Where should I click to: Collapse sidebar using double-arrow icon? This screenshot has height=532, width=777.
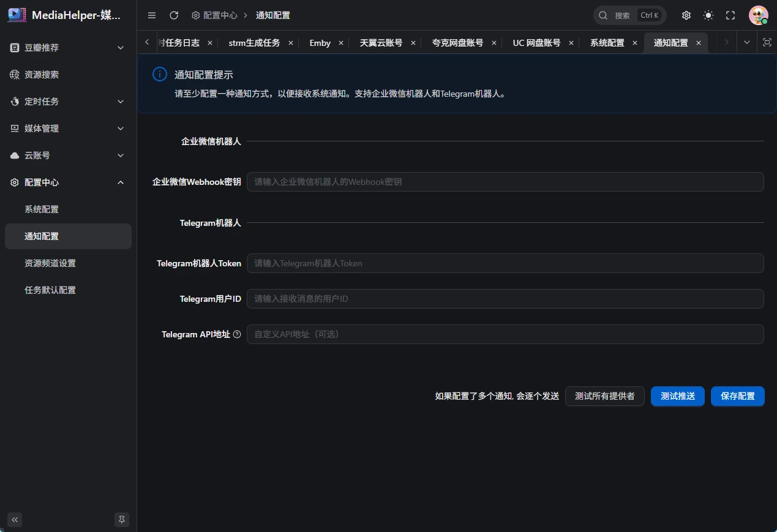[15, 520]
